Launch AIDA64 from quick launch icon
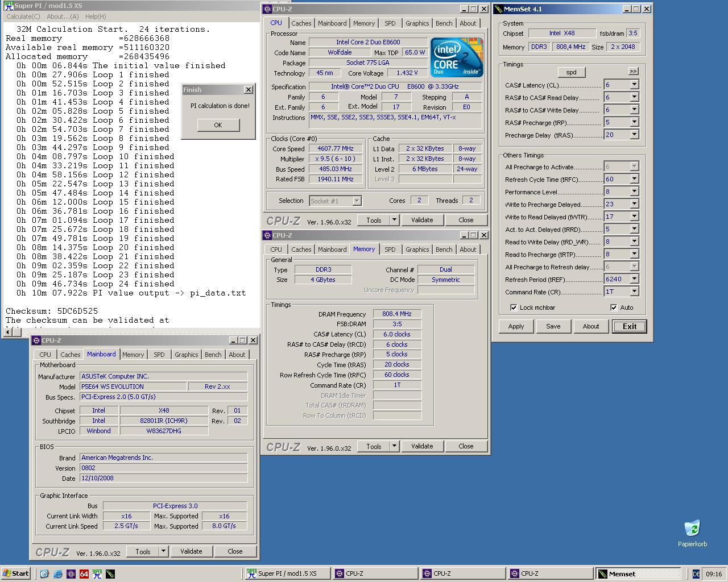 pos(84,574)
